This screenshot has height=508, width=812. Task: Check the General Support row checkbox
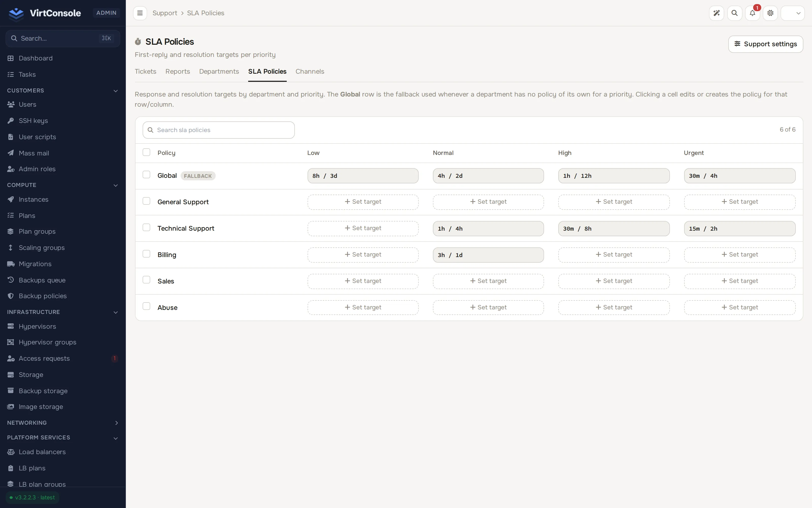pos(146,201)
